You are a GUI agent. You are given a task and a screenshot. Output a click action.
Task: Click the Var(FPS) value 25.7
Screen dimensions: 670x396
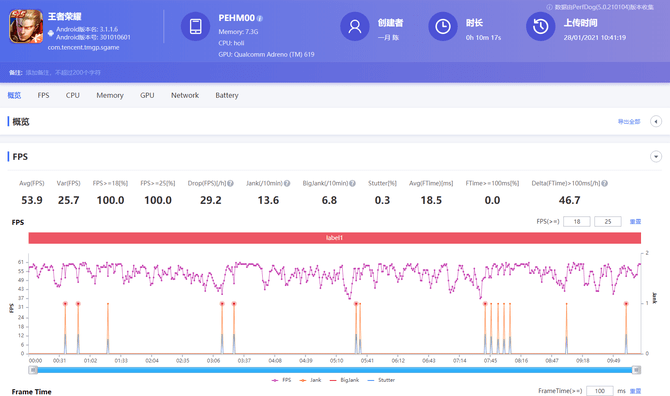[68, 200]
